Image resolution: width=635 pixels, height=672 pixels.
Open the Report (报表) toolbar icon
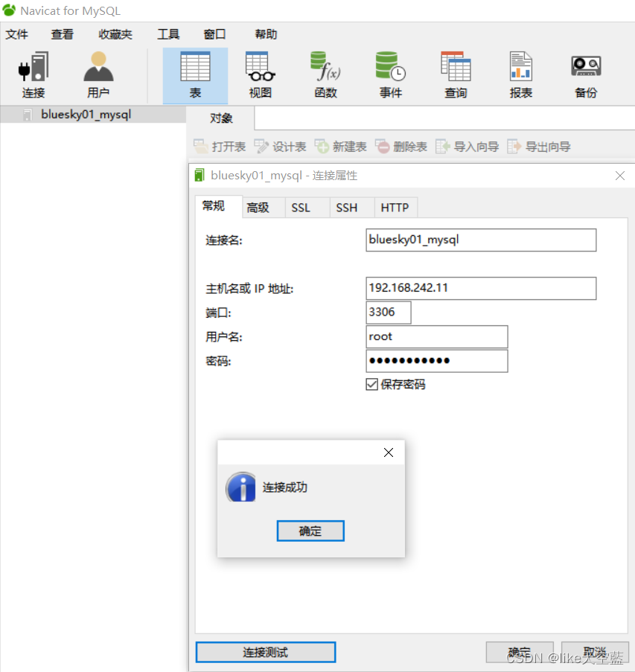pyautogui.click(x=521, y=76)
